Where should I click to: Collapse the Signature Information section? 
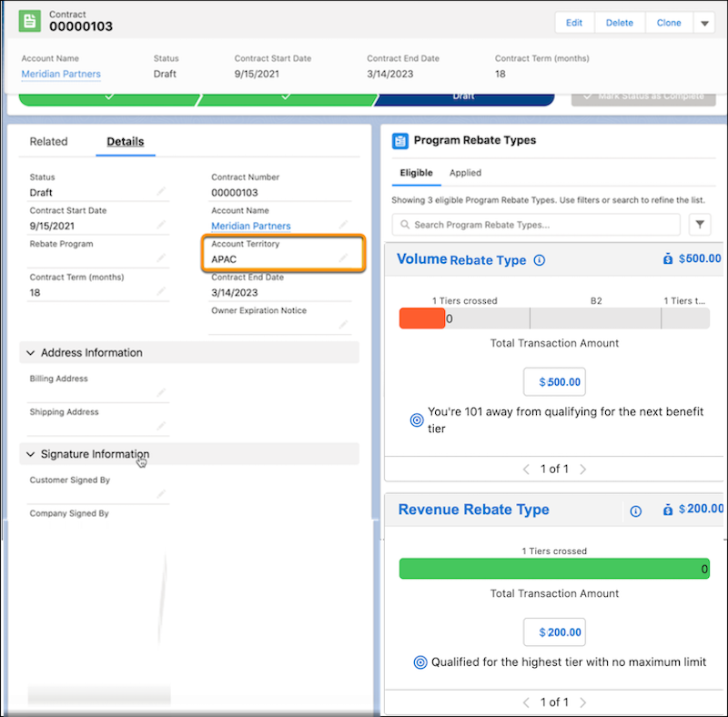[31, 454]
